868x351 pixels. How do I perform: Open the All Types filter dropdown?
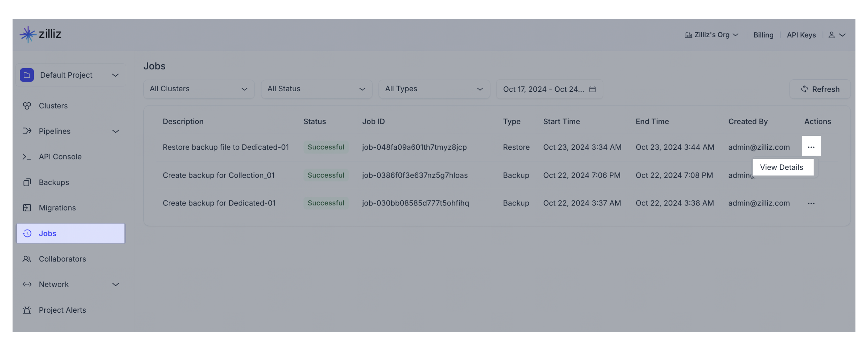pos(434,89)
